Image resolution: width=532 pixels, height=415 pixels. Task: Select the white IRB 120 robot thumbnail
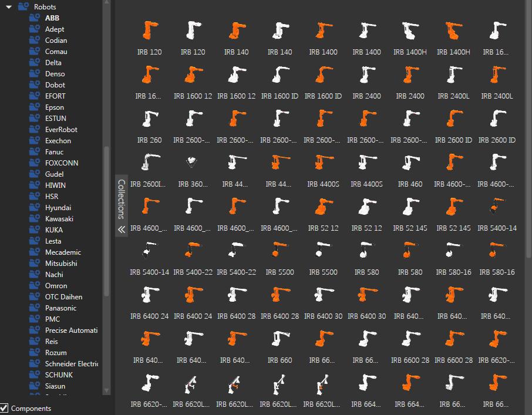pos(193,30)
